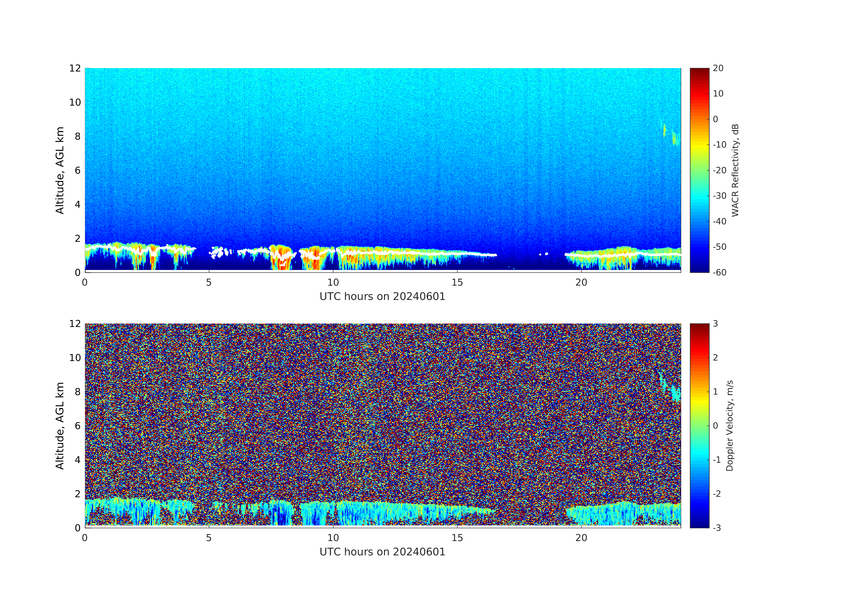The width and height of the screenshot is (868, 596).
Task: Click the Doppler Velocity colorbar
Action: 699,425
